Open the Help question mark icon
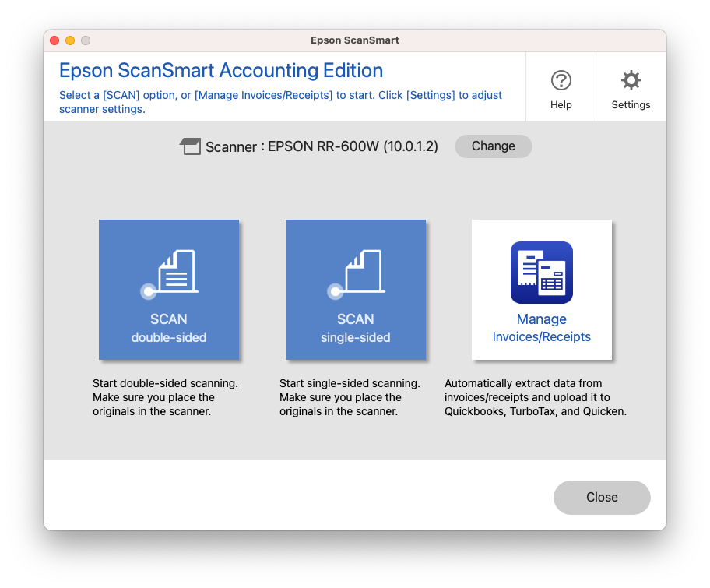710x588 pixels. coord(561,81)
